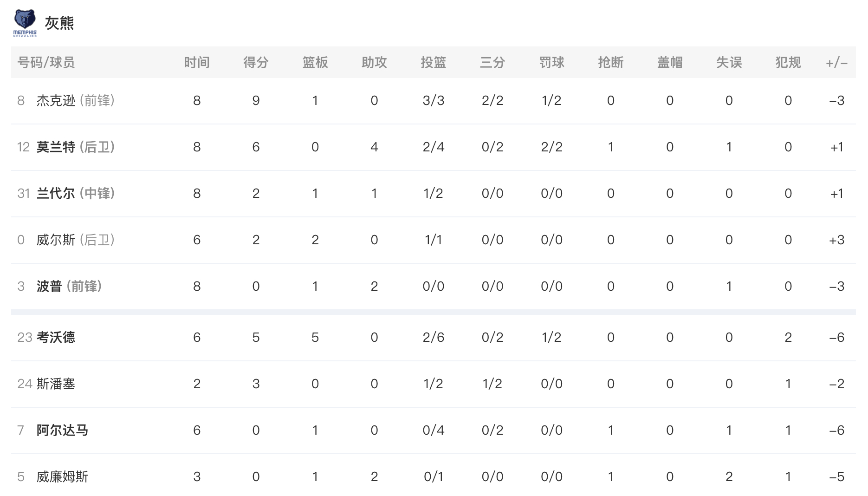Open player 波普 (前锋) profile
The height and width of the screenshot is (496, 868).
(69, 286)
